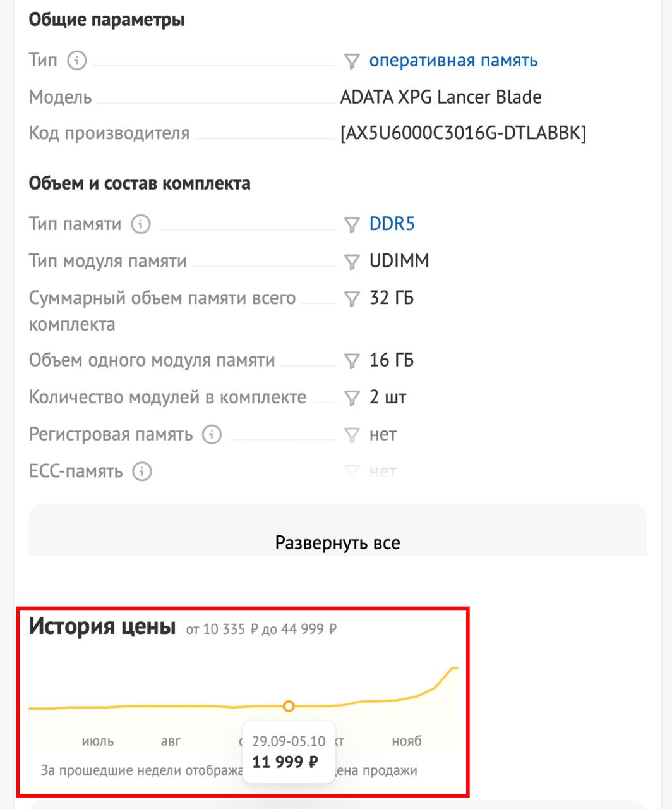This screenshot has width=672, height=809.
Task: Click info icon beside Тип памяти
Action: 141,224
